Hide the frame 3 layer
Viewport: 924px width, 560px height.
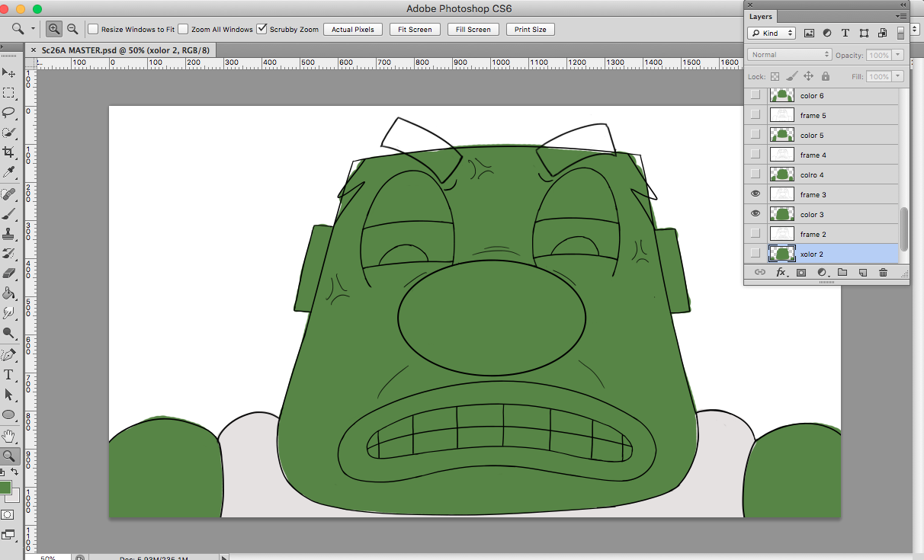pyautogui.click(x=756, y=194)
